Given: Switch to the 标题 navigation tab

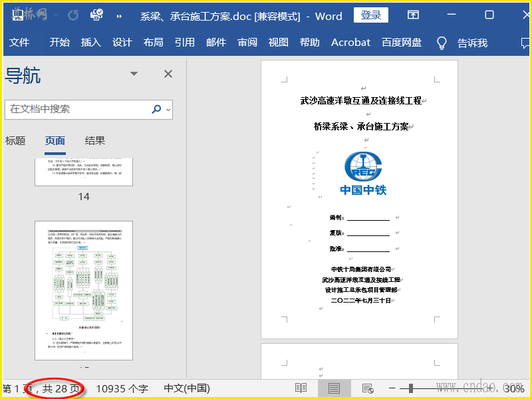Looking at the screenshot, I should point(15,140).
